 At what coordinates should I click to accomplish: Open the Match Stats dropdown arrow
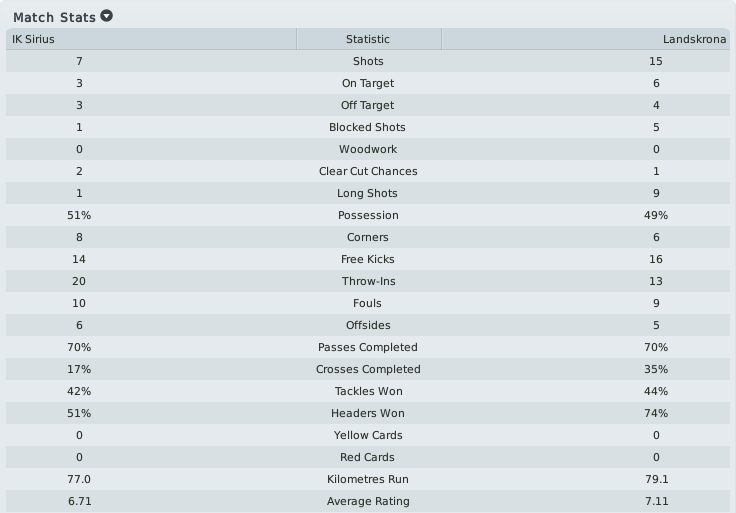[107, 16]
